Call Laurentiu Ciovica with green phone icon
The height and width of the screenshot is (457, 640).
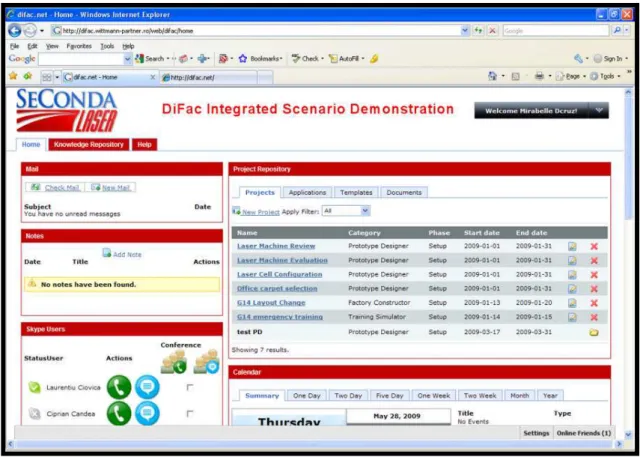pos(119,387)
